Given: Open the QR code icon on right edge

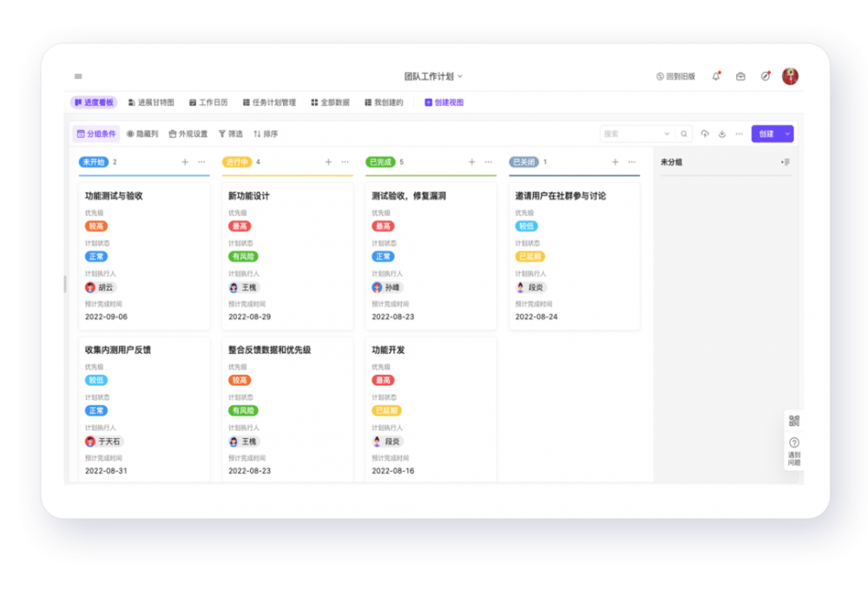Looking at the screenshot, I should coord(793,421).
